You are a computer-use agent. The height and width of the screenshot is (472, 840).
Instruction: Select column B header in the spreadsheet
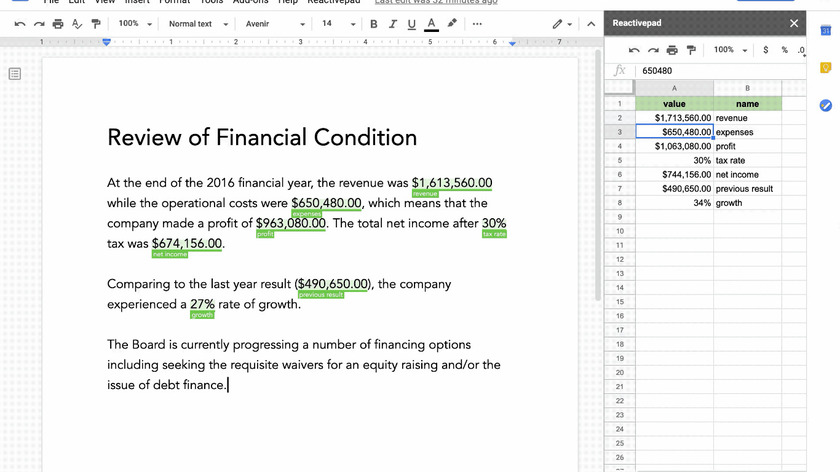pyautogui.click(x=747, y=88)
